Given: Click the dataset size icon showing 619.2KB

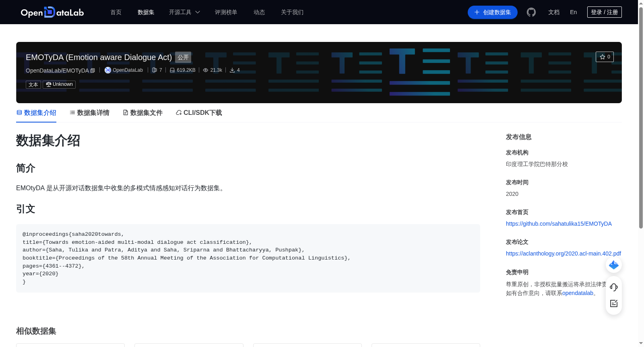Looking at the screenshot, I should pyautogui.click(x=172, y=70).
